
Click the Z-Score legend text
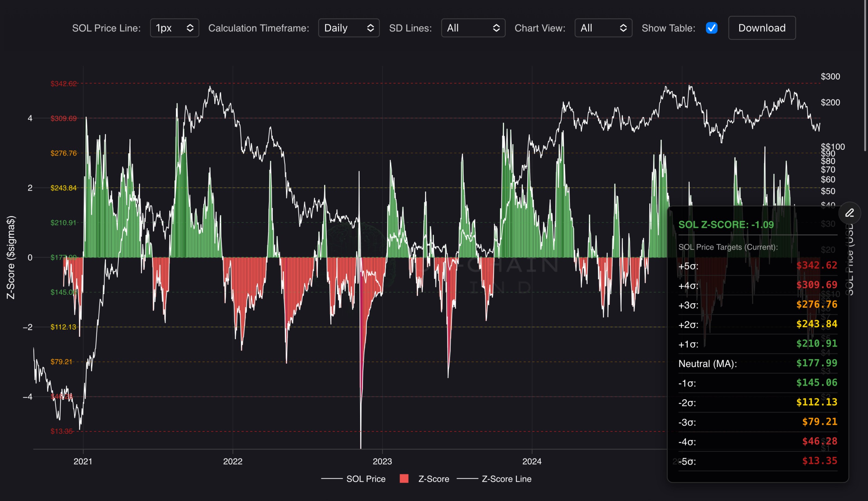pos(433,479)
